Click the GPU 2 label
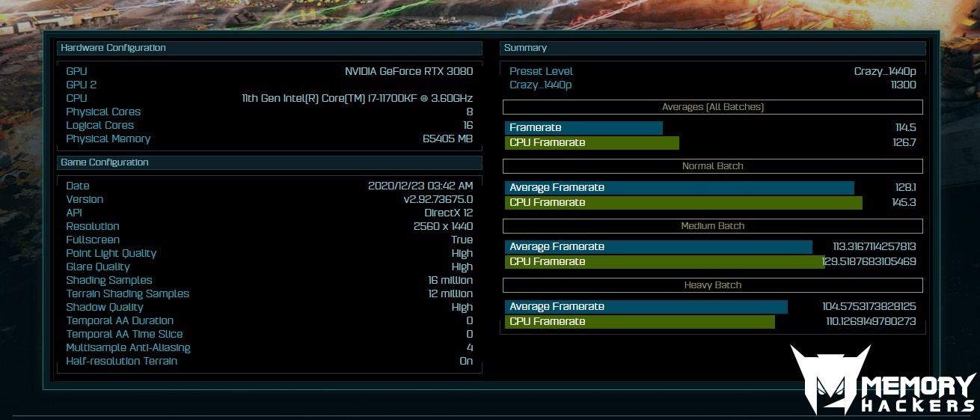 pyautogui.click(x=82, y=85)
